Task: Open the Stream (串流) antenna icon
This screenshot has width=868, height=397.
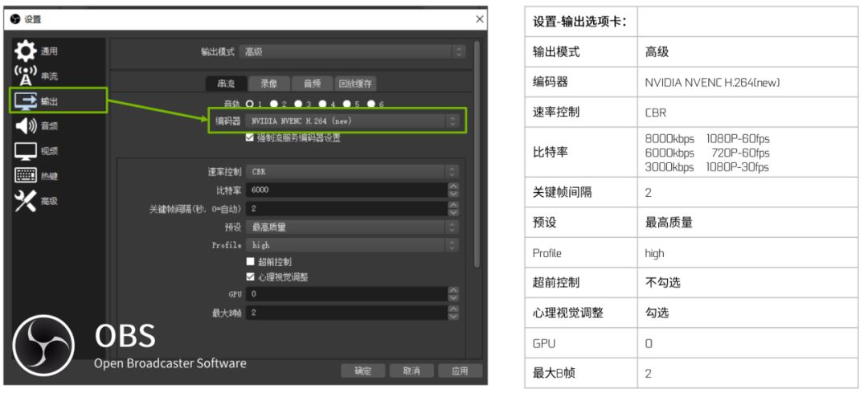Action: [25, 76]
